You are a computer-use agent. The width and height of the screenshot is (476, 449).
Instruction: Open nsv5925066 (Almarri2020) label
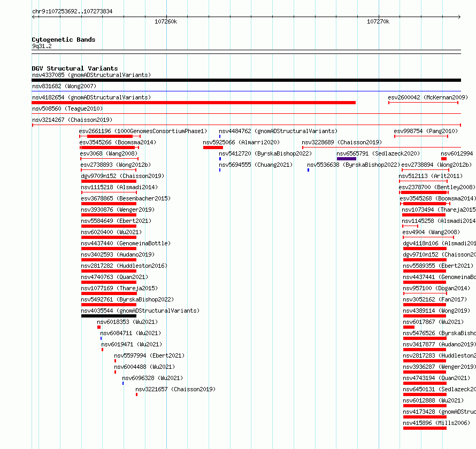pyautogui.click(x=241, y=142)
